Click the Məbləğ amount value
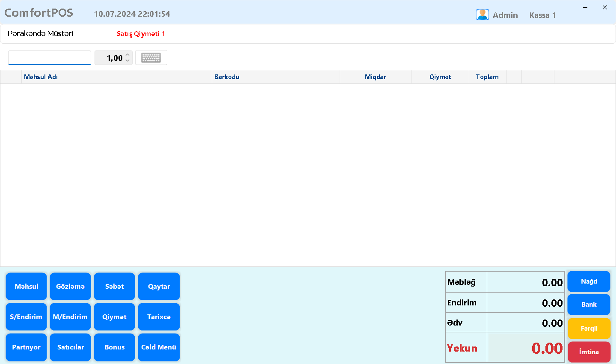Screen dimensions: 616x364 pyautogui.click(x=552, y=283)
